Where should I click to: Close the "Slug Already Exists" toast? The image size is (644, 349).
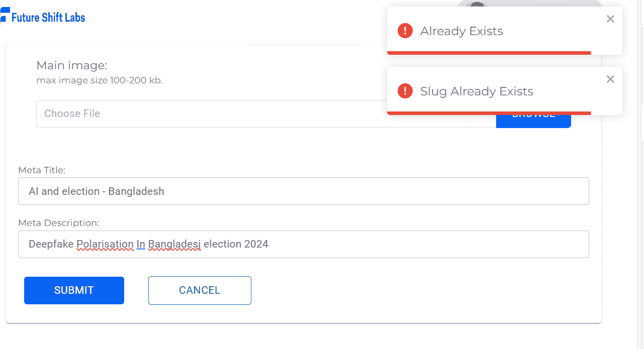pyautogui.click(x=610, y=79)
